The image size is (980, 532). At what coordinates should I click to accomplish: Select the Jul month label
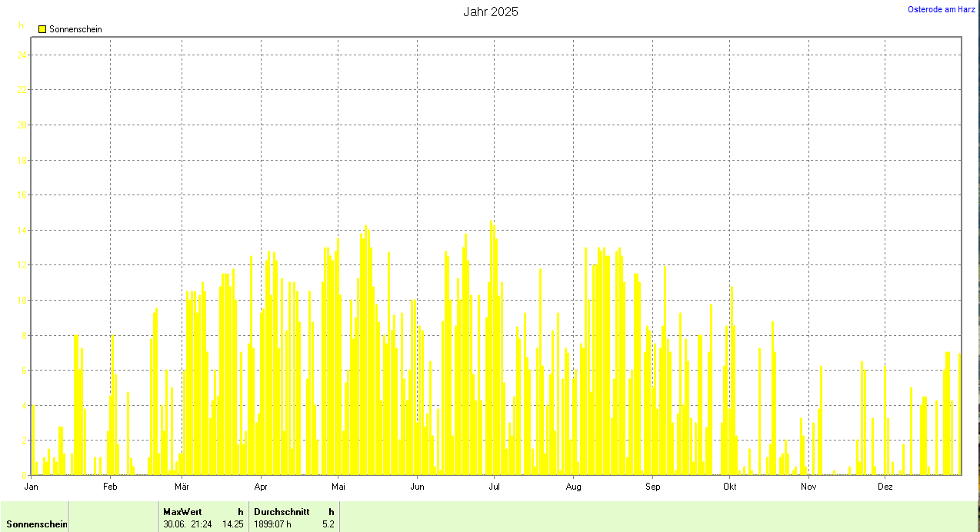coord(495,487)
